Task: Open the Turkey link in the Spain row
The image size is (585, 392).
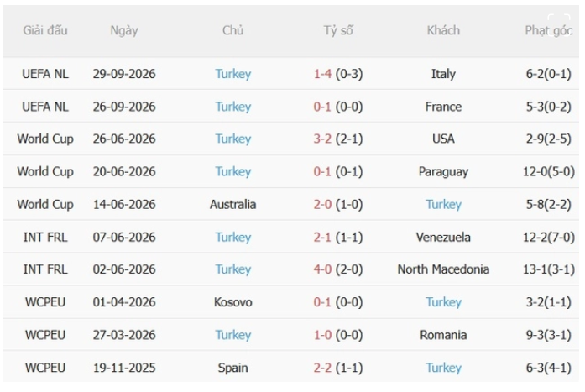Action: click(x=444, y=368)
